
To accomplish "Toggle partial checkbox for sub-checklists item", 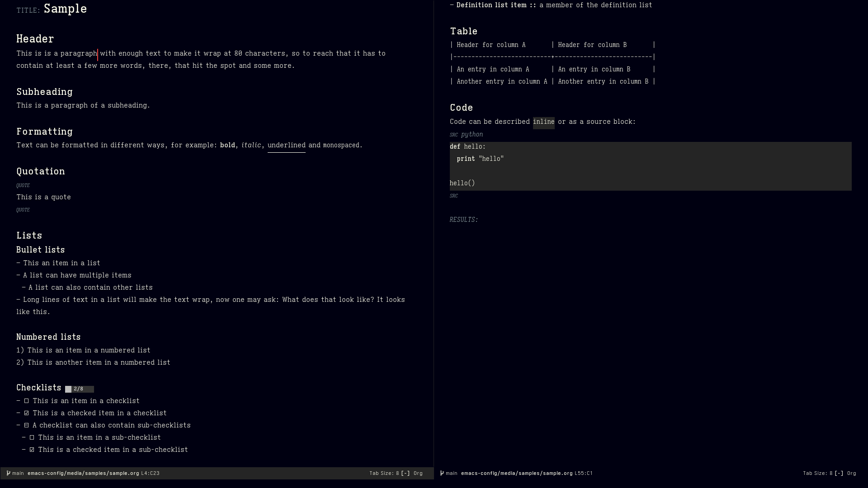I will point(27,425).
